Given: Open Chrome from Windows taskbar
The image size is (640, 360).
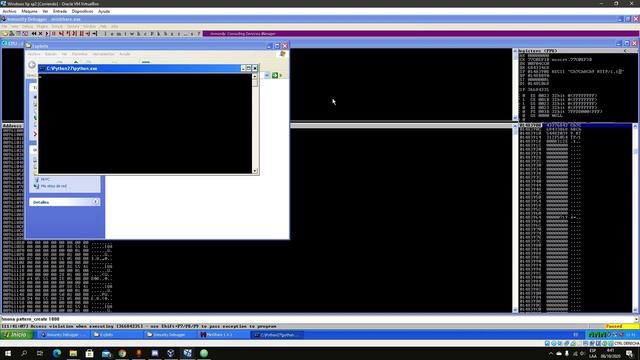Looking at the screenshot, I should (x=122, y=353).
